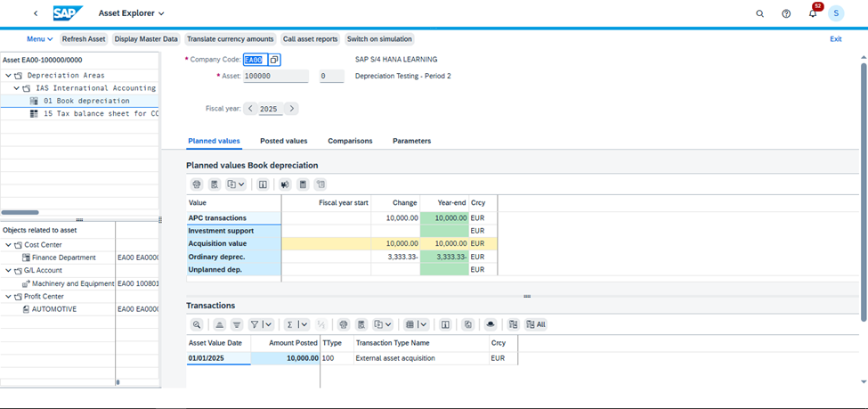The height and width of the screenshot is (409, 868).
Task: Open the notifications bell
Action: [x=813, y=14]
